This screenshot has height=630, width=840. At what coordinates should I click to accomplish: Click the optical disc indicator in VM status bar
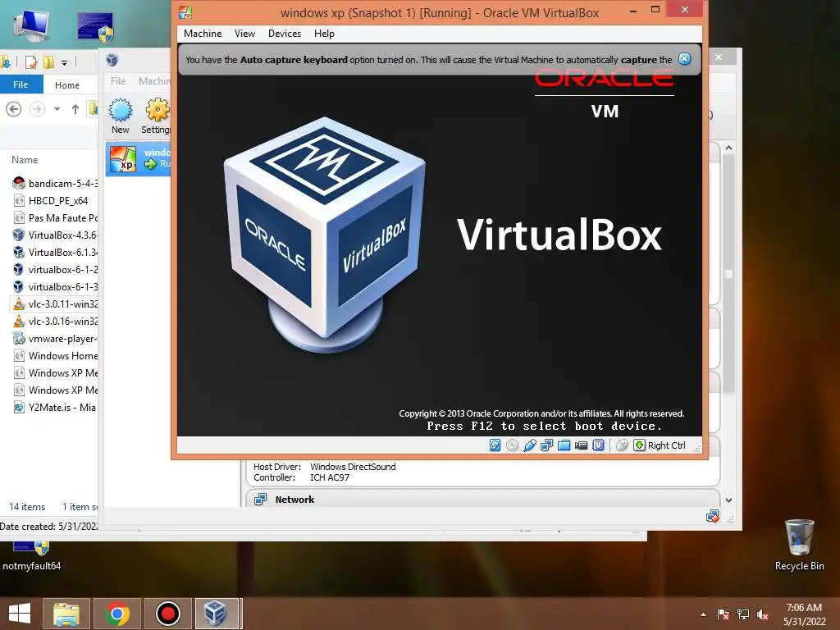click(x=512, y=445)
